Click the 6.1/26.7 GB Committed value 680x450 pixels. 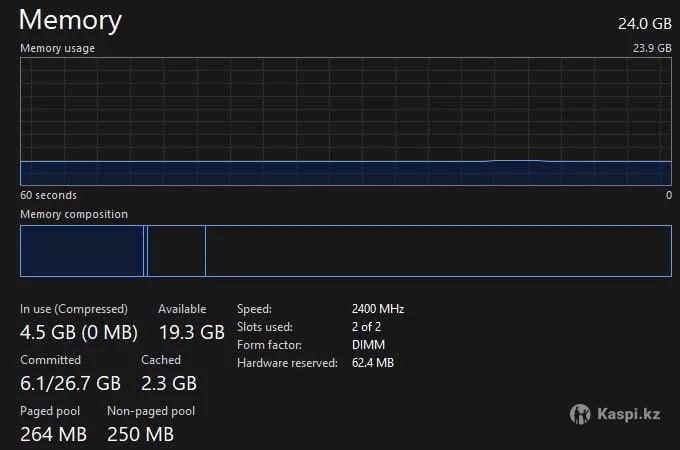(70, 383)
